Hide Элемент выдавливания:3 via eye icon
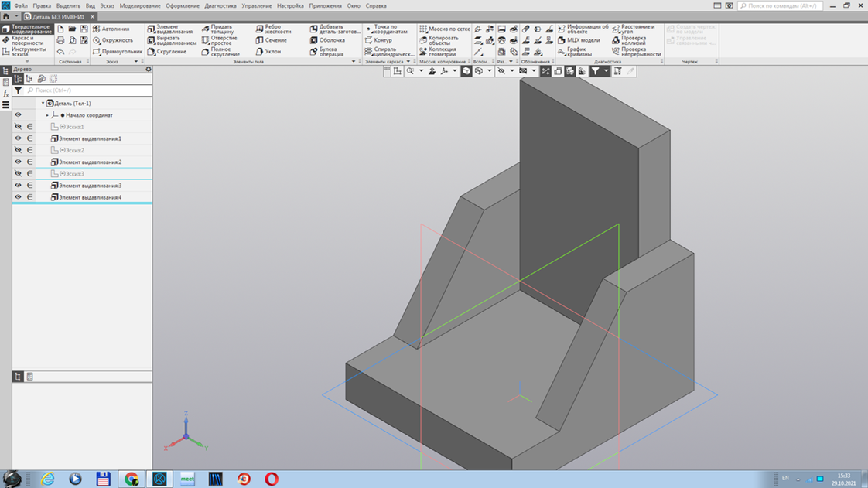The height and width of the screenshot is (488, 868). [18, 186]
